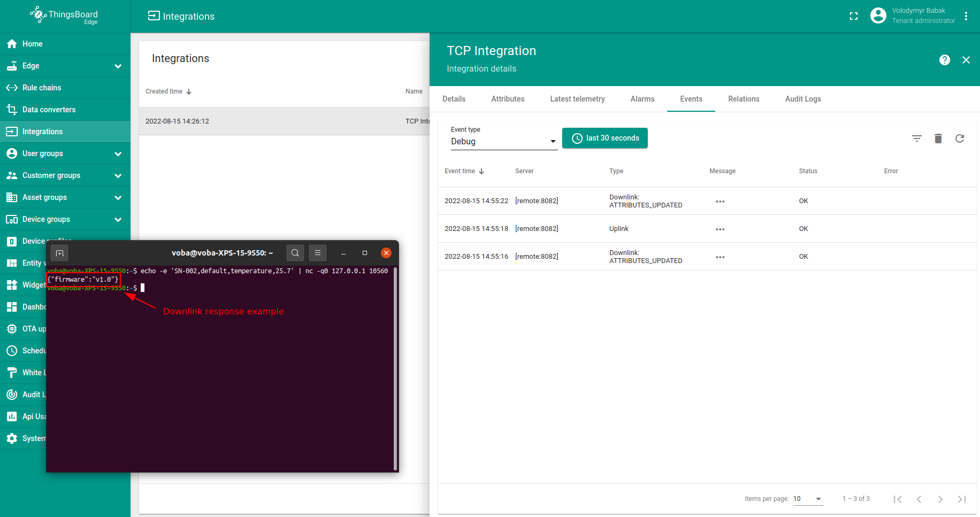Image resolution: width=980 pixels, height=517 pixels.
Task: Click the Entity views table icon
Action: pyautogui.click(x=12, y=263)
